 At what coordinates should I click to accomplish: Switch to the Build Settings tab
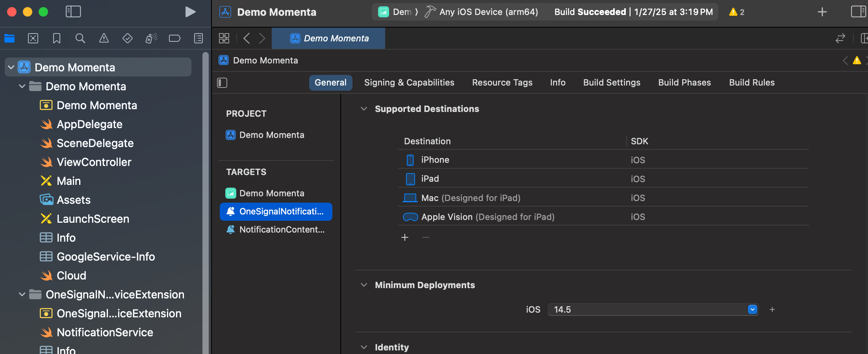pos(612,82)
